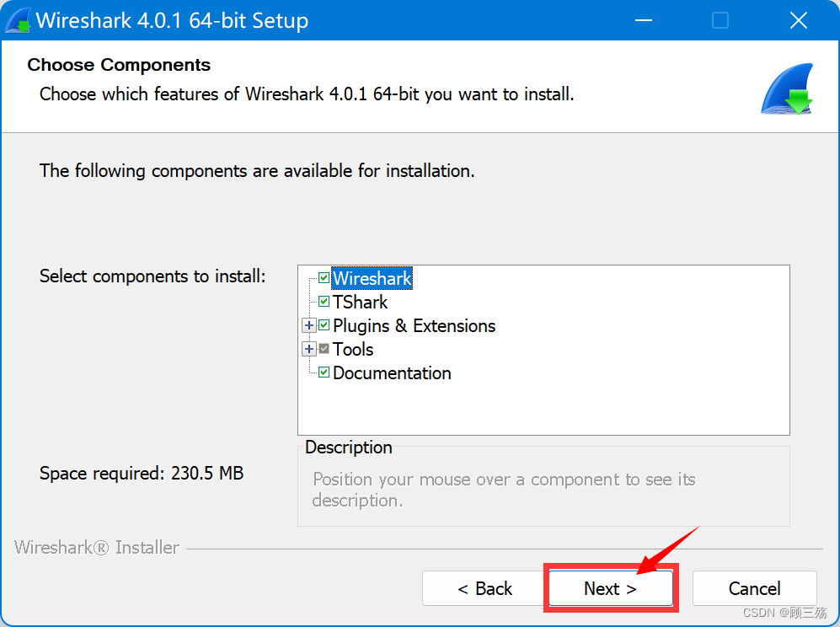The height and width of the screenshot is (627, 840).
Task: Close the setup window with X
Action: pos(798,20)
